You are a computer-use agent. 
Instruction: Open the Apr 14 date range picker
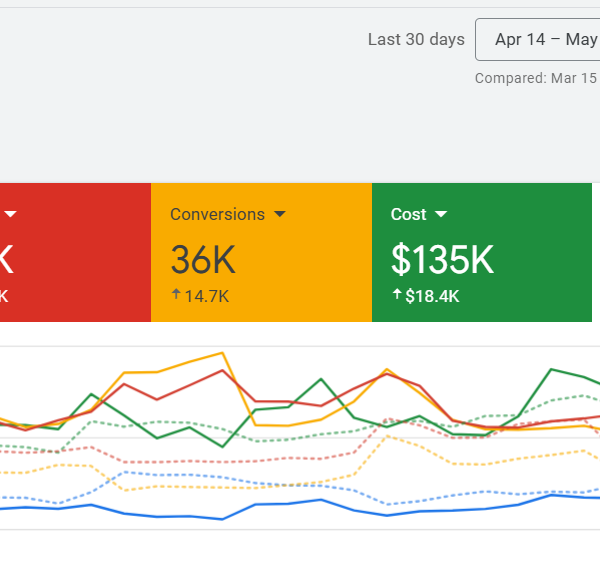[x=540, y=40]
